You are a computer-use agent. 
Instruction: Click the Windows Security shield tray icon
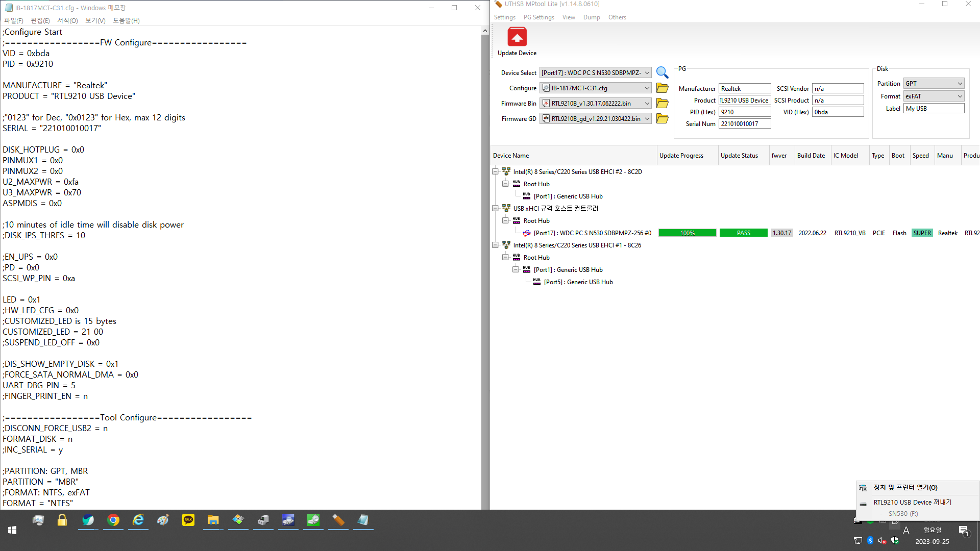pos(895,540)
